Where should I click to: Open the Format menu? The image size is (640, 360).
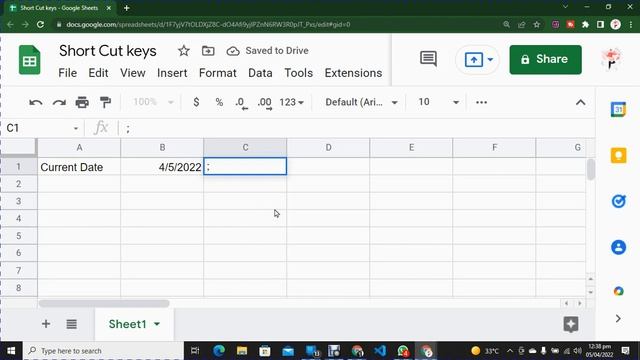click(218, 73)
